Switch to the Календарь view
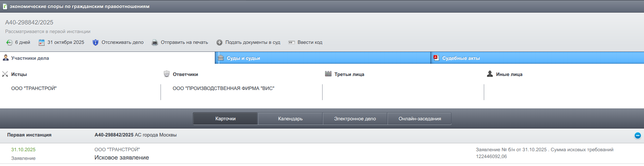The height and width of the screenshot is (166, 644). [290, 118]
